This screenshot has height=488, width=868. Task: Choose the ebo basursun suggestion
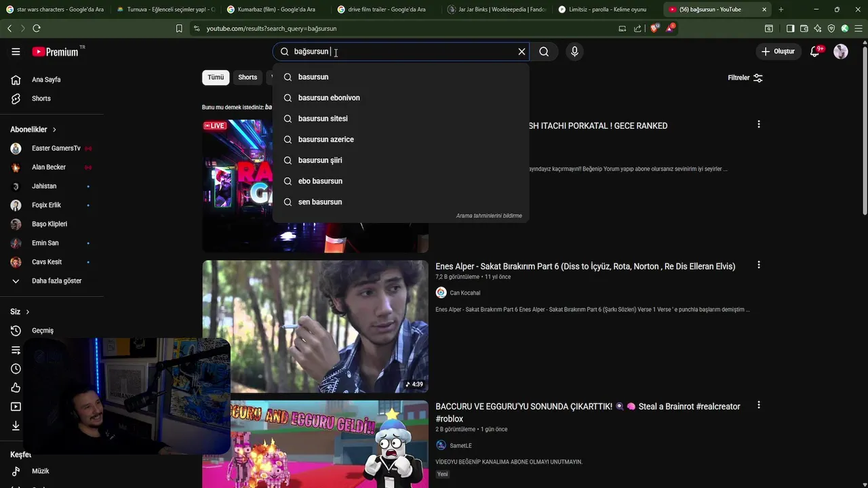point(401,181)
